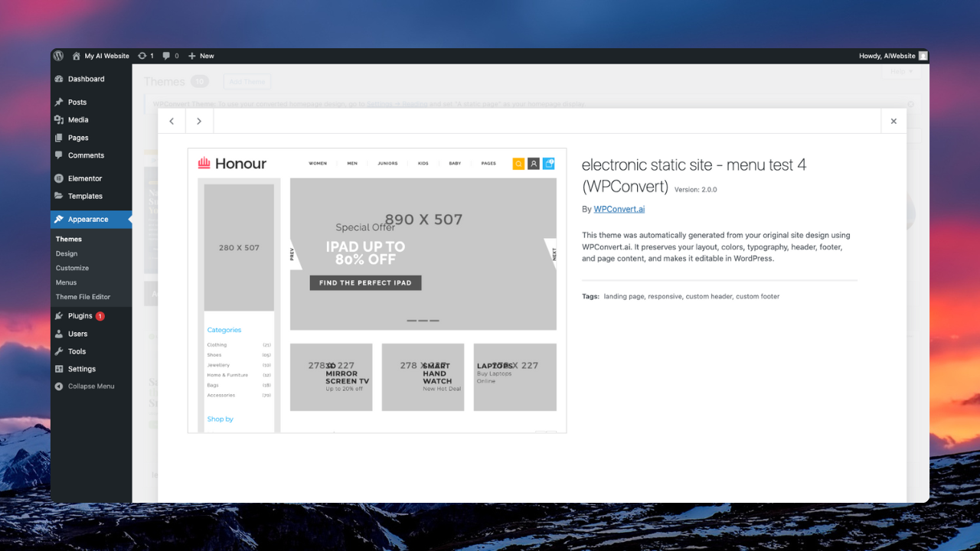Viewport: 980px width, 551px height.
Task: Click FIND THE PERFECT IPAD button
Action: pyautogui.click(x=365, y=282)
